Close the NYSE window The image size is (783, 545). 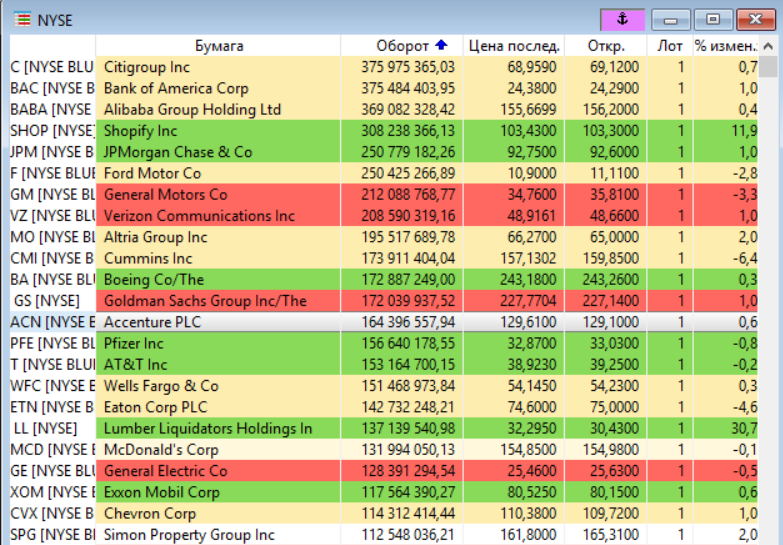click(x=756, y=19)
